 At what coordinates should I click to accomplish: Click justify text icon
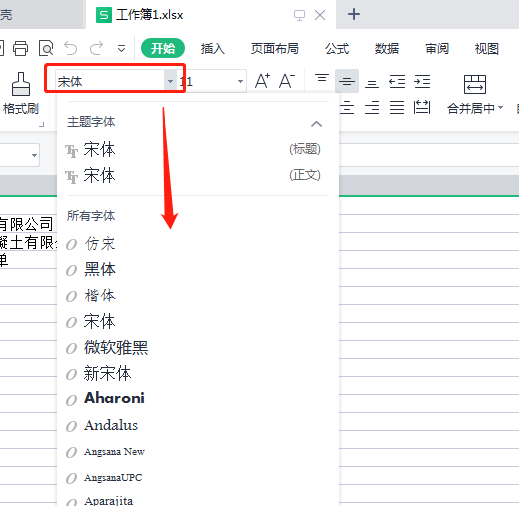click(x=397, y=108)
